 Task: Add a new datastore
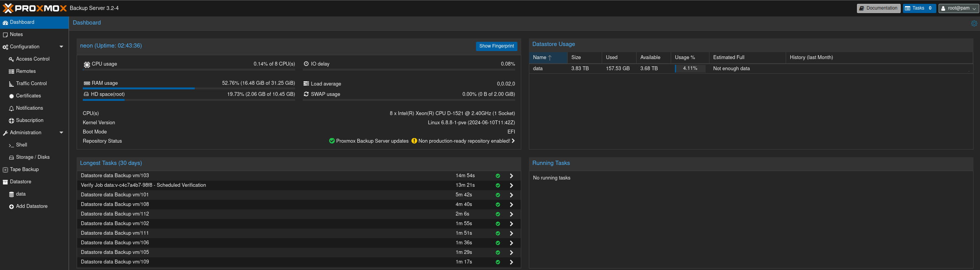click(x=31, y=206)
